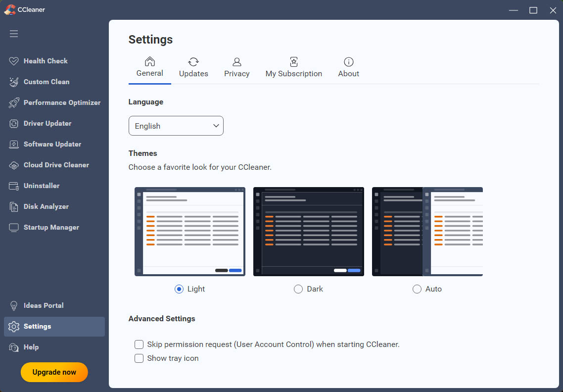Viewport: 563px width, 392px height.
Task: Click the Privacy person icon
Action: click(236, 62)
